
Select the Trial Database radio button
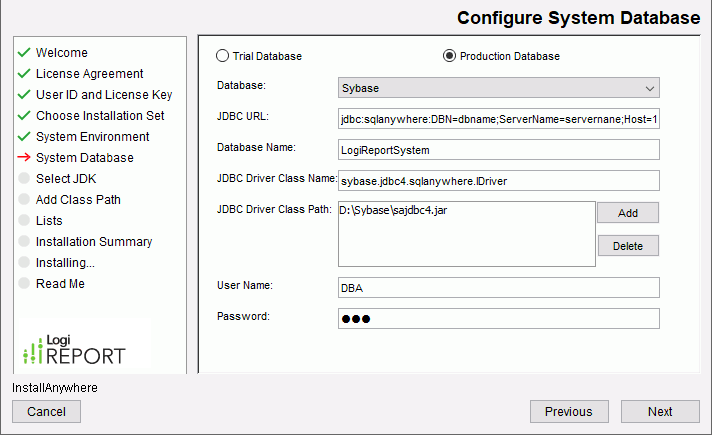pos(223,56)
